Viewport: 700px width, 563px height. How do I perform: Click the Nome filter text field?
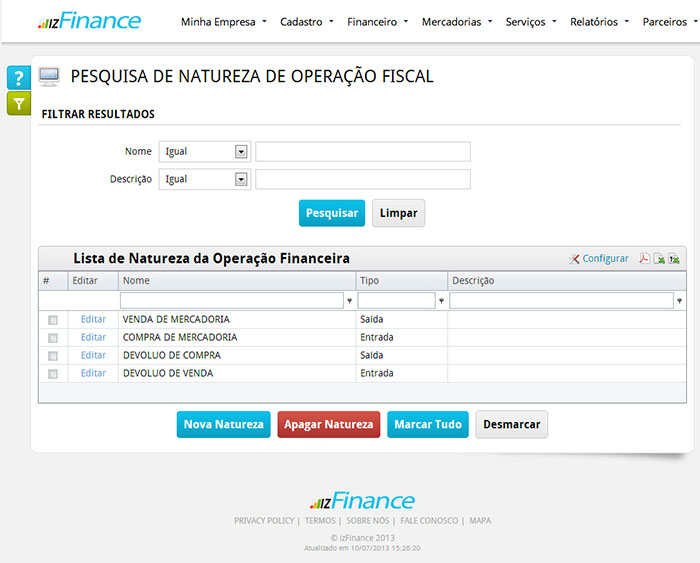[x=362, y=152]
